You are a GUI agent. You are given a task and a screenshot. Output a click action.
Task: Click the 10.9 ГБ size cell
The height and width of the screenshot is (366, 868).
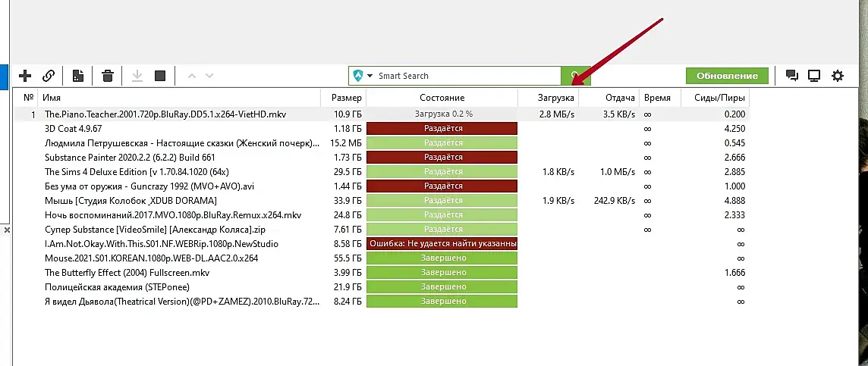tap(348, 114)
